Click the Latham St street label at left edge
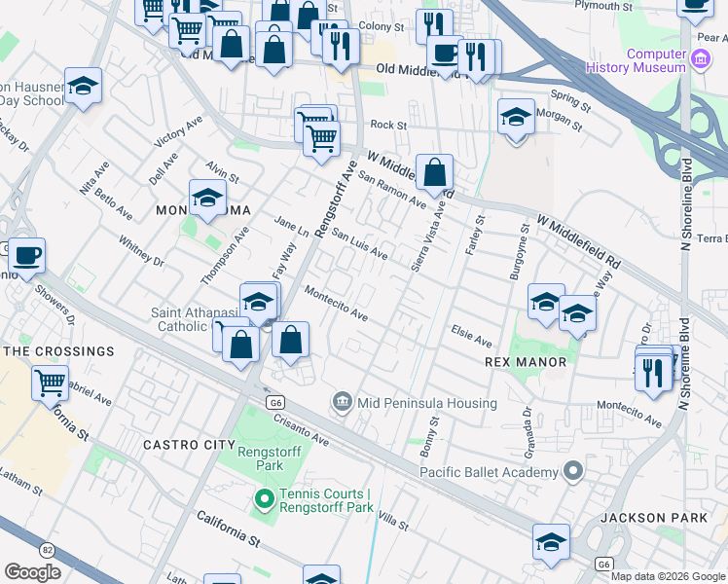 point(21,483)
